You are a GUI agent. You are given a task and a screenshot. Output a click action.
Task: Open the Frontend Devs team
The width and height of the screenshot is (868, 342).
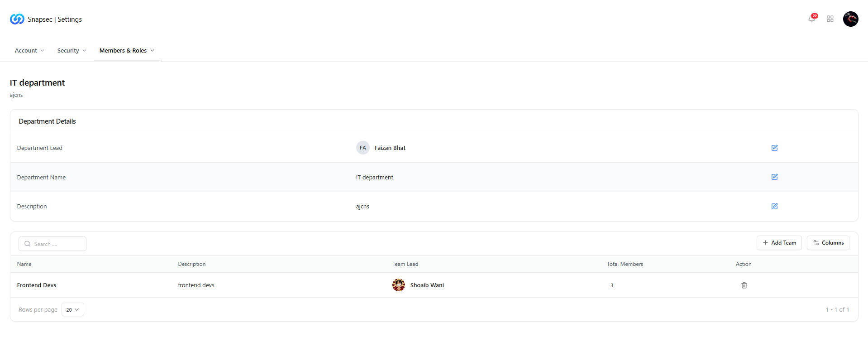37,285
